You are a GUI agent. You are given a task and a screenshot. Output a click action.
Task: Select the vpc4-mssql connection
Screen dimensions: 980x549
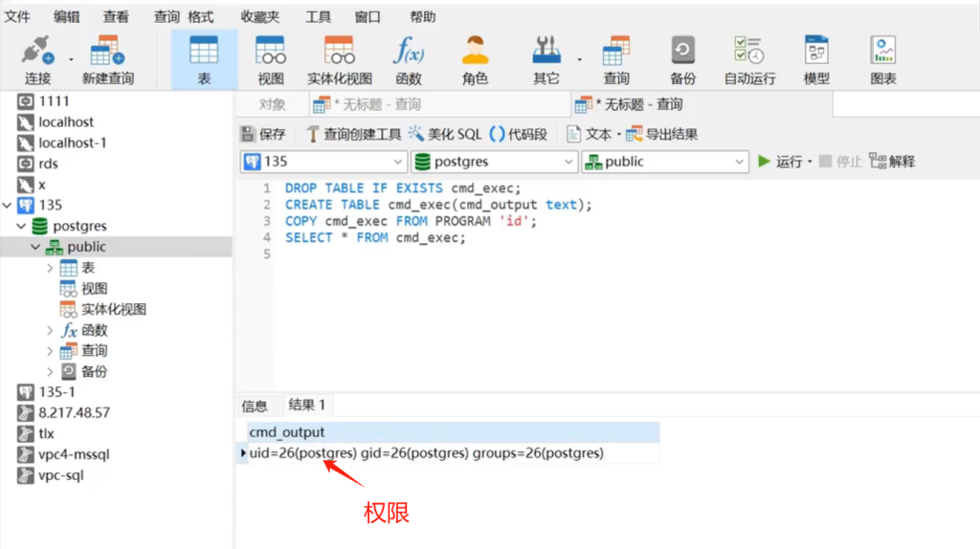pyautogui.click(x=74, y=454)
